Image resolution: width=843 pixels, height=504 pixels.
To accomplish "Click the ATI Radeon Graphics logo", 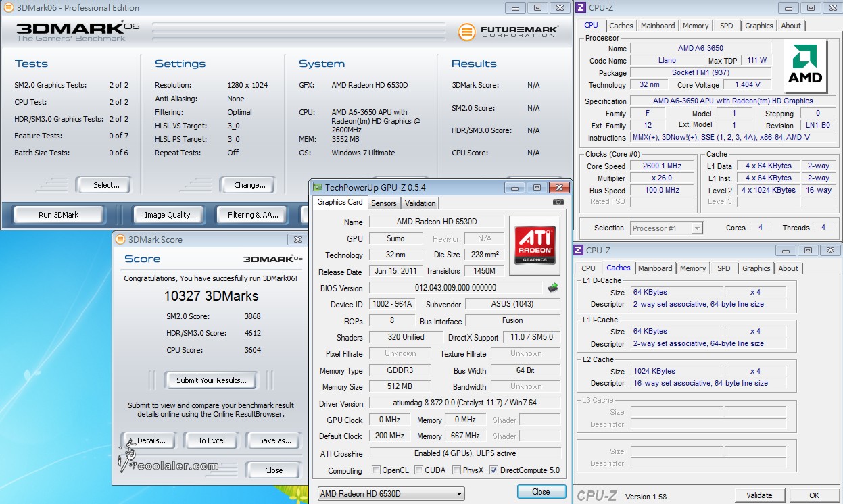I will [x=534, y=245].
